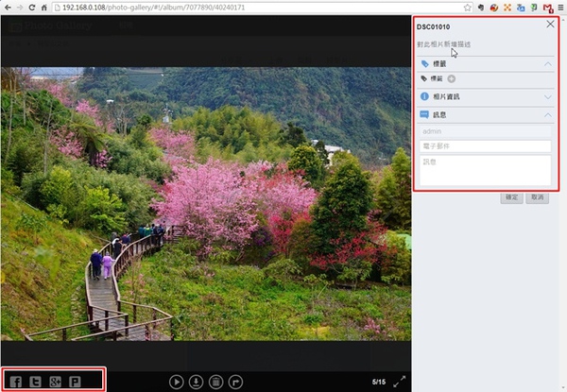Image resolution: width=567 pixels, height=392 pixels.
Task: Focus the 電子郵件 email field
Action: click(486, 146)
